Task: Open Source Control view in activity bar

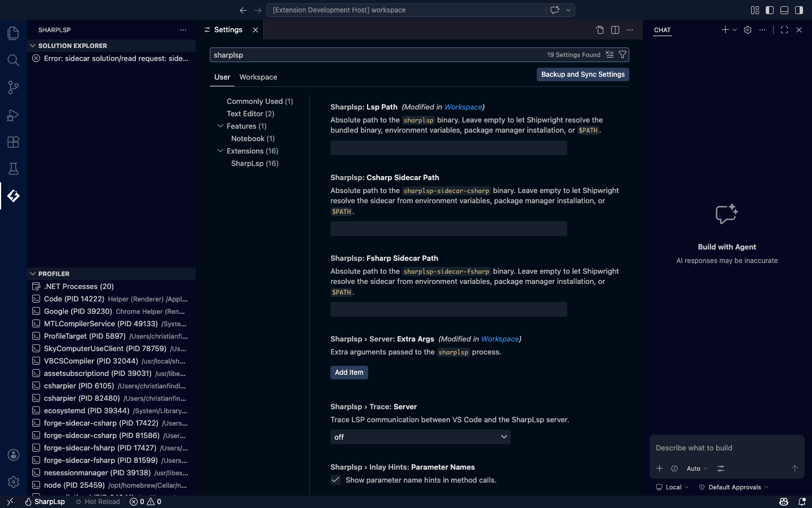Action: pos(14,87)
